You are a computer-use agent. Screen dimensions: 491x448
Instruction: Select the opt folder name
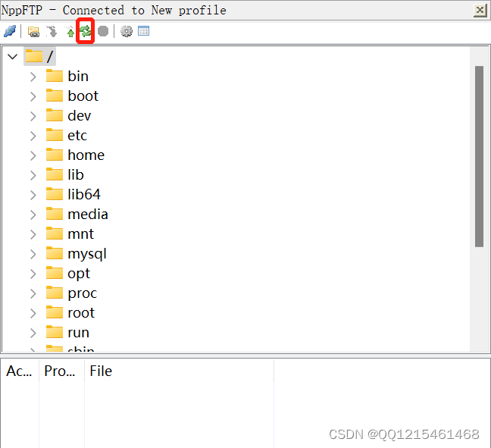coord(79,274)
